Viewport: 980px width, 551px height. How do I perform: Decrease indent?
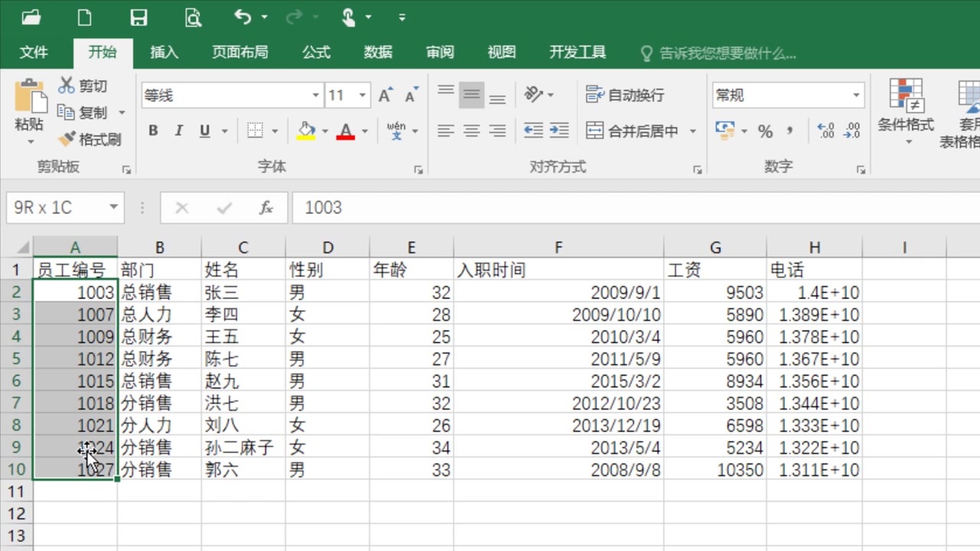(534, 131)
